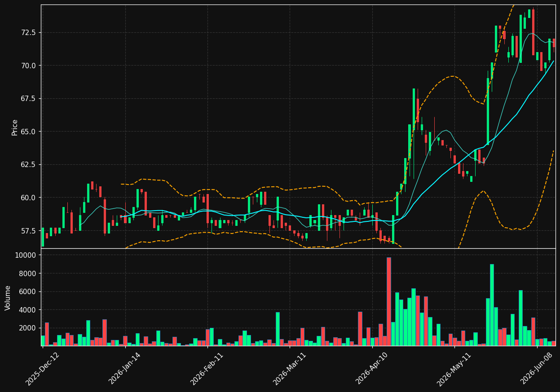The width and height of the screenshot is (560, 392).
Task: Click the tallest green volume bar near 9000
Action: (x=492, y=305)
